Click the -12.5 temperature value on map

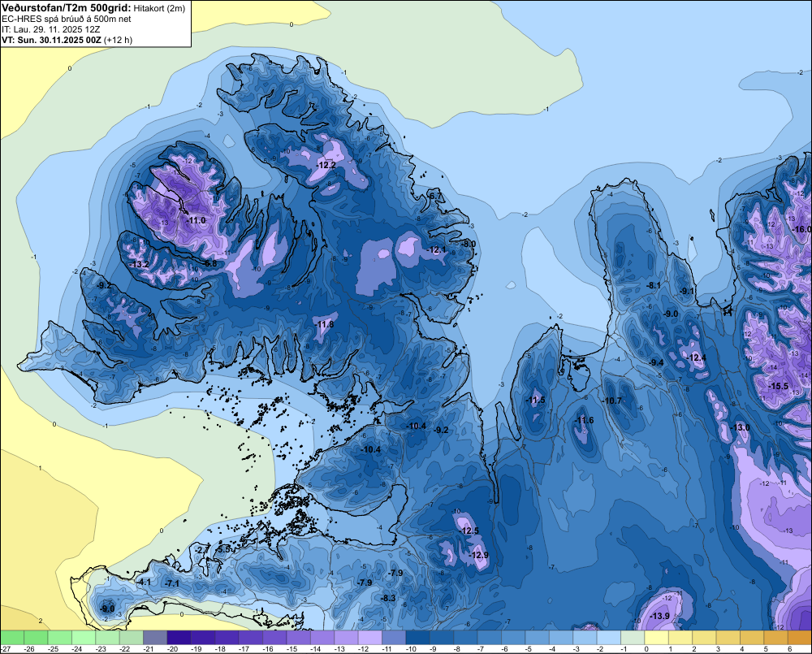[469, 531]
